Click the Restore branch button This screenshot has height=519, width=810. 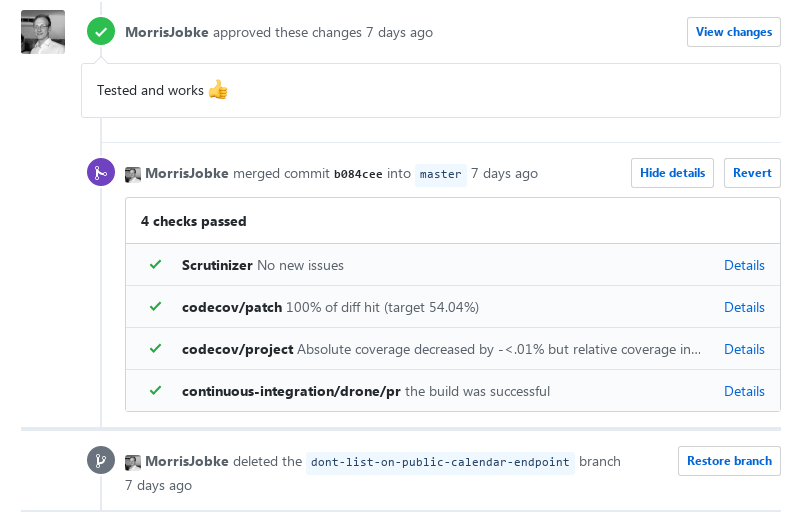click(729, 461)
